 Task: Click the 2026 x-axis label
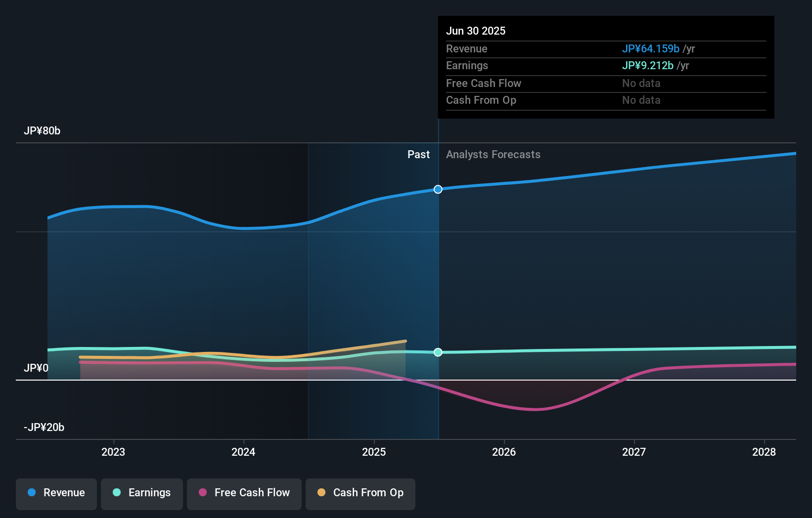[x=504, y=452]
